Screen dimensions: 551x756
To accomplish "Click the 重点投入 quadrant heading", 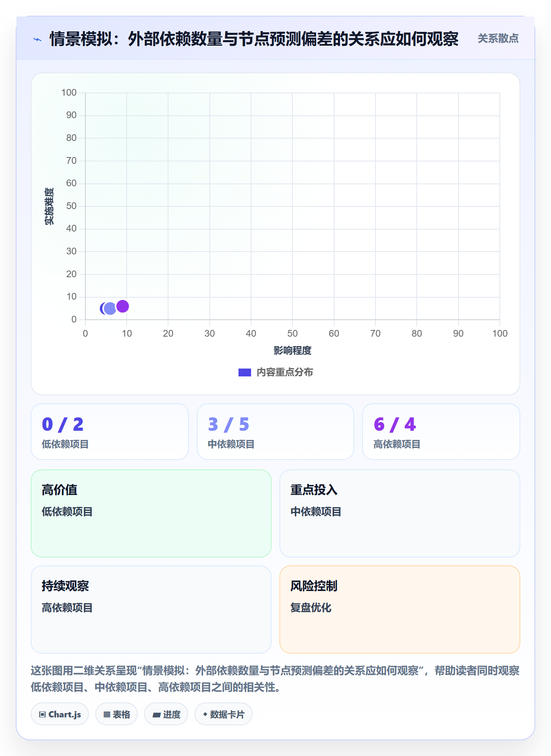I will coord(314,490).
